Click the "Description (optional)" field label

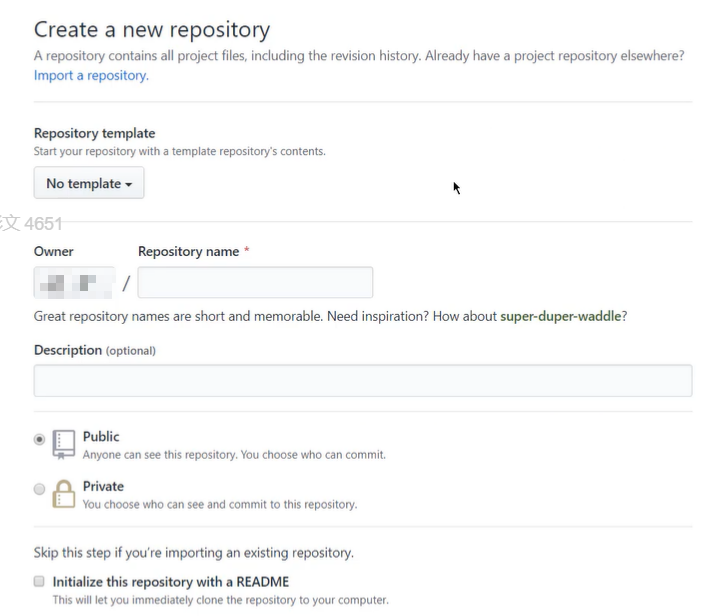95,350
